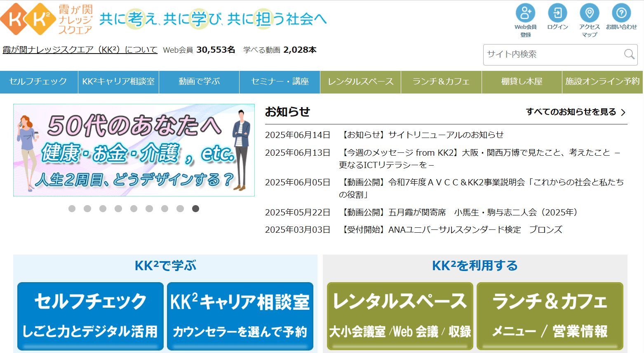The height and width of the screenshot is (353, 644).
Task: Expand すべてのお知らせを見る with the chevron
Action: (x=623, y=112)
